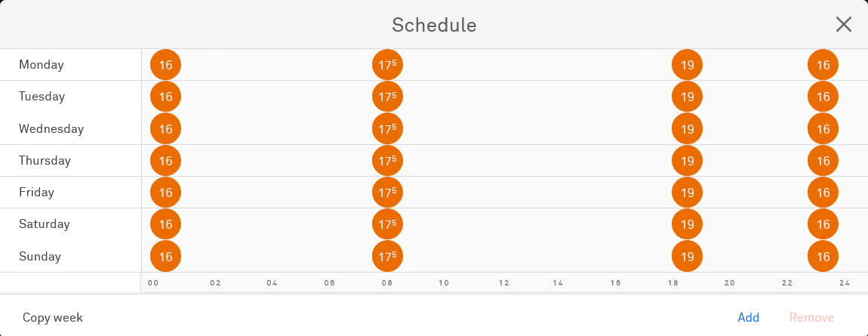Select Sunday's late-evening 16 degree marker
The height and width of the screenshot is (336, 868).
(823, 257)
